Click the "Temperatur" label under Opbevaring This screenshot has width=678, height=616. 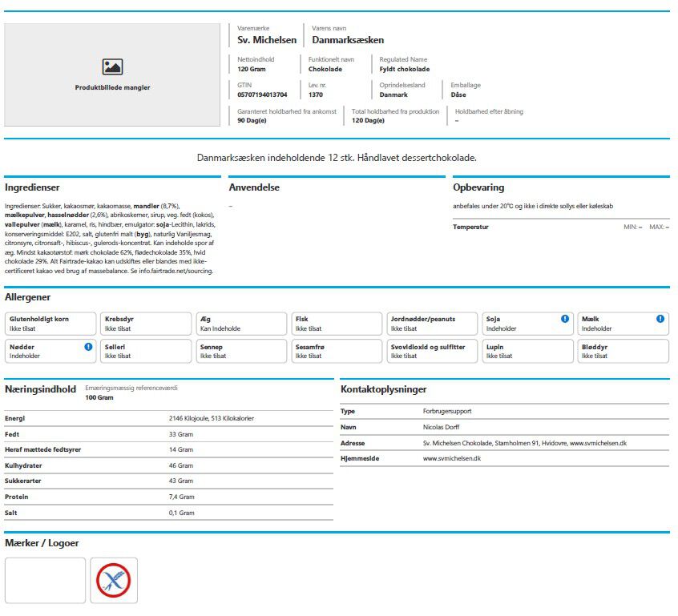pyautogui.click(x=471, y=227)
